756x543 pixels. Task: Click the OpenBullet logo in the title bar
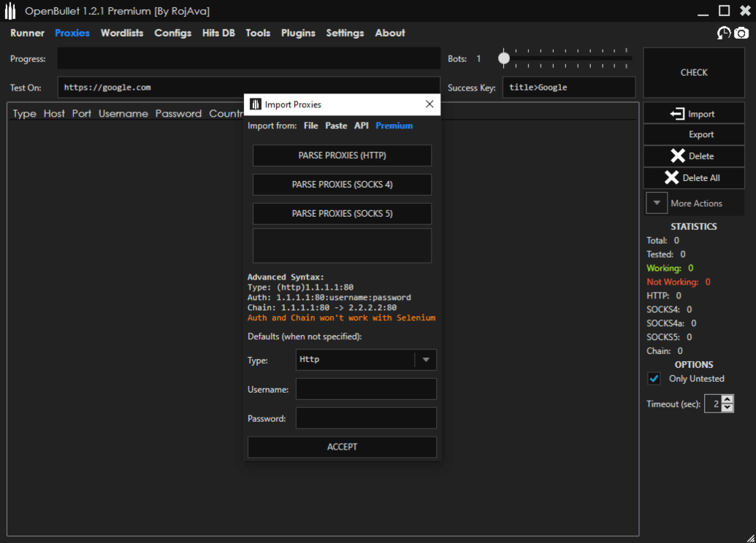click(10, 10)
